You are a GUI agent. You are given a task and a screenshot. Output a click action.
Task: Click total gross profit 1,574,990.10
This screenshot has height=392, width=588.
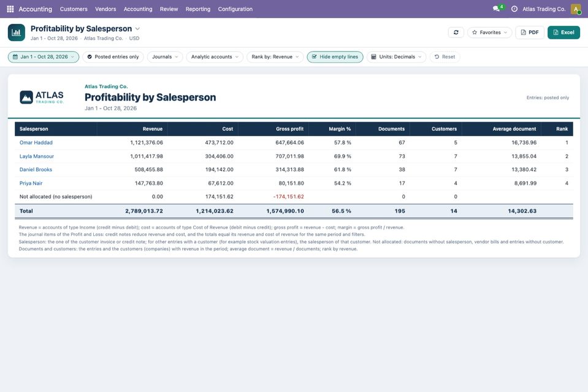(285, 211)
